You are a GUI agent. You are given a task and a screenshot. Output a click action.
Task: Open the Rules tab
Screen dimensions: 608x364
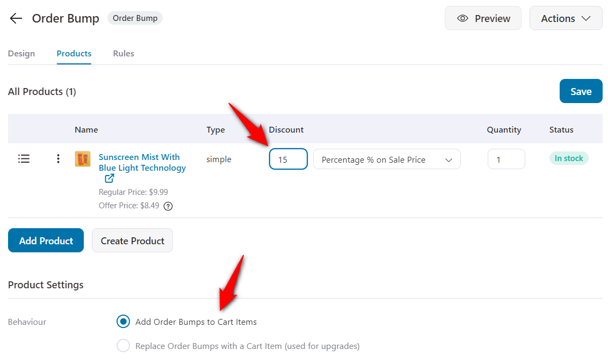[123, 53]
